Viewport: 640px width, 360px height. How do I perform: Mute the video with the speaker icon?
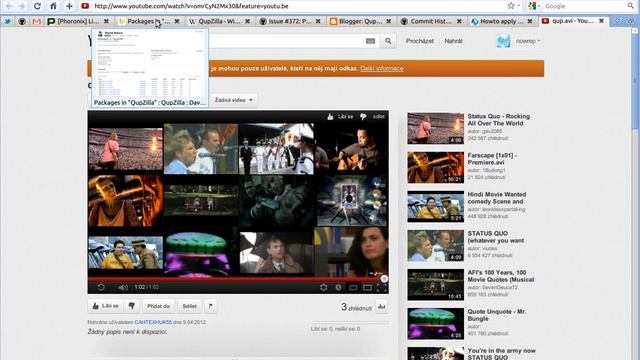tap(122, 287)
